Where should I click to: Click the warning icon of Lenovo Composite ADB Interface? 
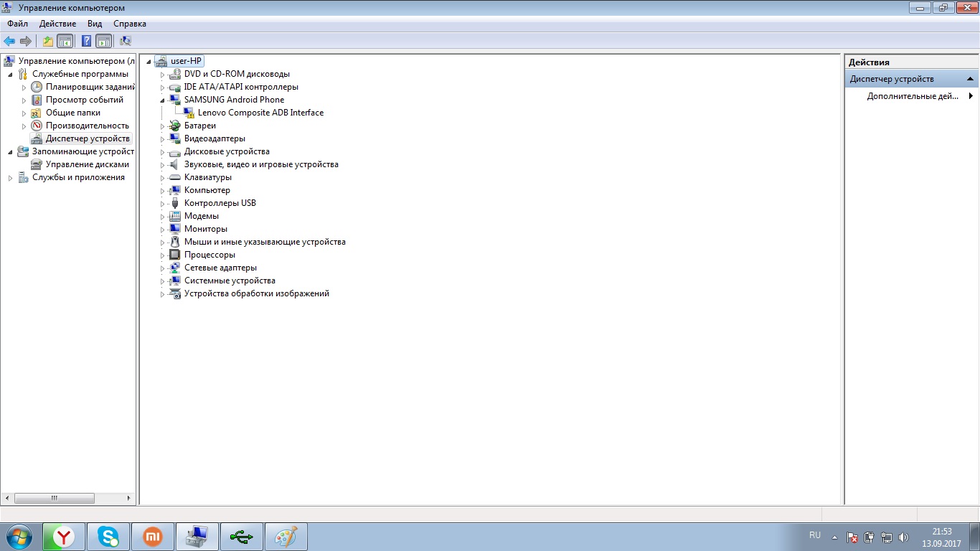click(x=189, y=113)
